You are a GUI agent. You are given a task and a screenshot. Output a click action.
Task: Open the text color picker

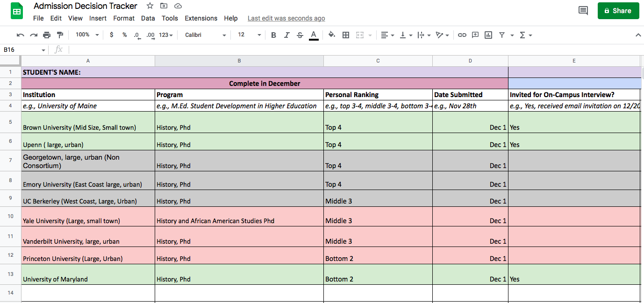[x=313, y=35]
